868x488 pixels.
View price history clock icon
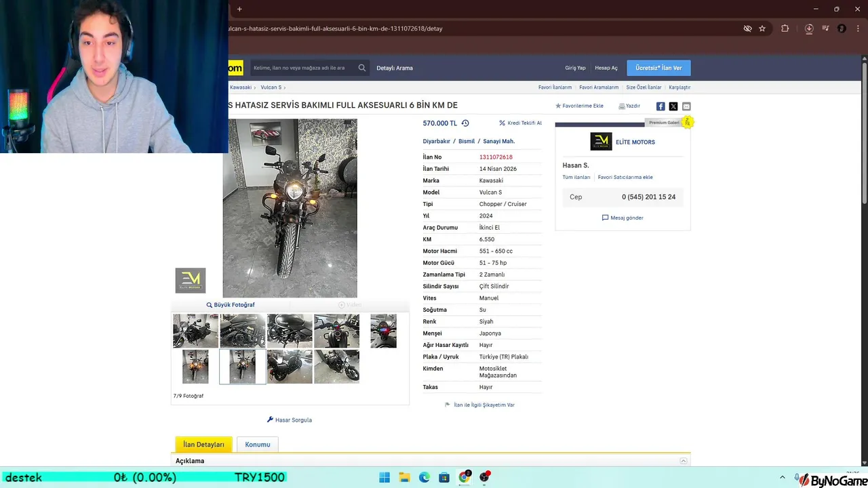click(x=465, y=123)
